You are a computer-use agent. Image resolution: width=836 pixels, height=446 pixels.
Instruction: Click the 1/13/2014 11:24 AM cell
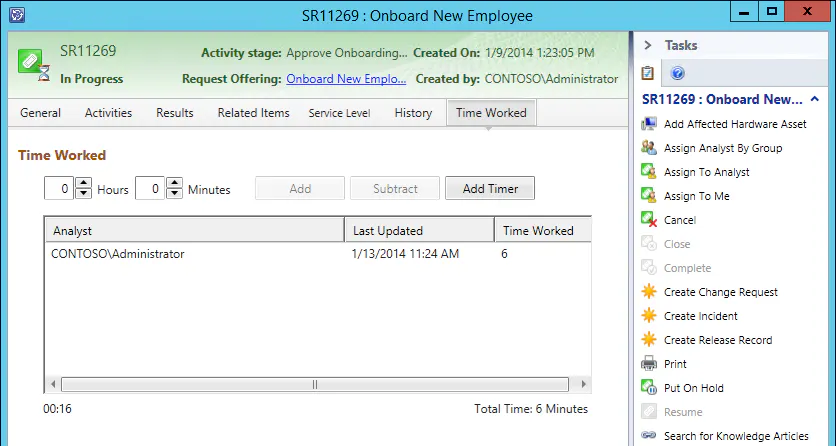405,254
